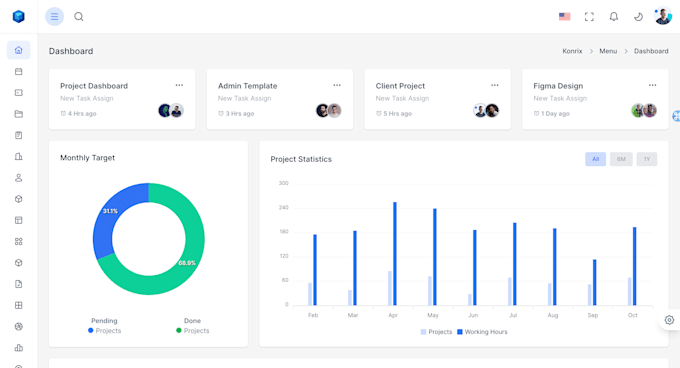Toggle Projects series in chart legend
Screen dimensions: 680x368
[436, 332]
